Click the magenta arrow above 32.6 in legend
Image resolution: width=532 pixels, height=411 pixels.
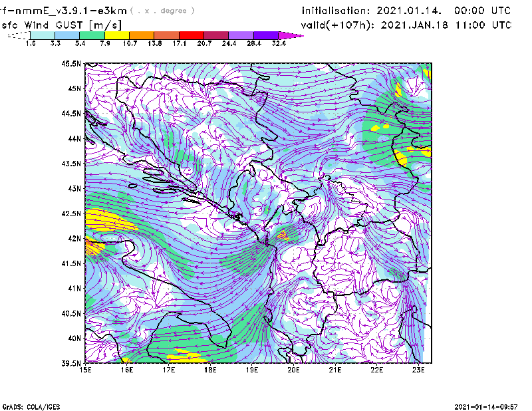[x=291, y=35]
